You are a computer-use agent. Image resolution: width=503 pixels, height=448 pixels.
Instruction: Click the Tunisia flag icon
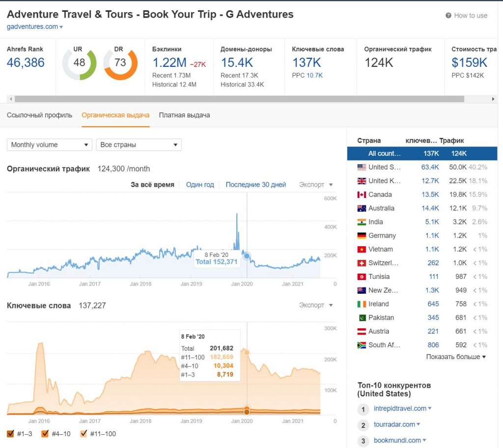pos(362,277)
